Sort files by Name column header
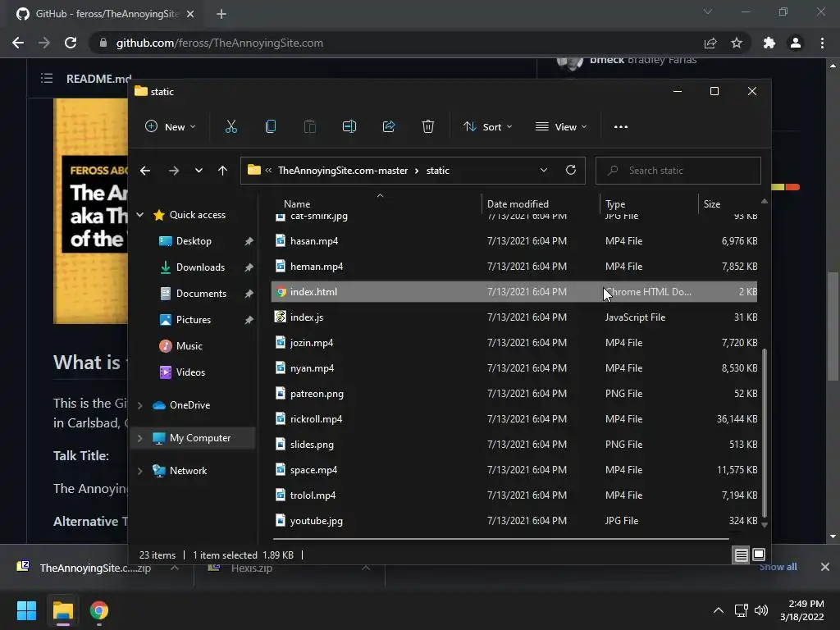This screenshot has height=630, width=840. [297, 204]
